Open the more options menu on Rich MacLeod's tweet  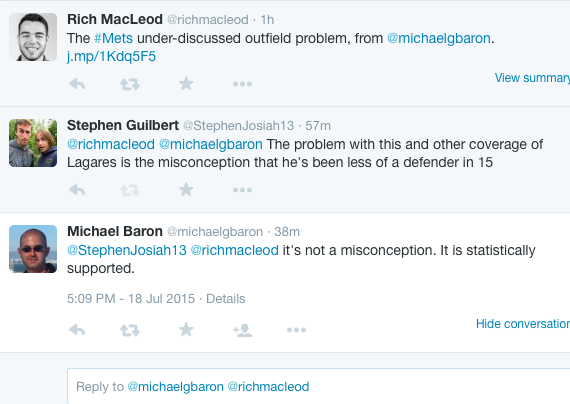242,84
